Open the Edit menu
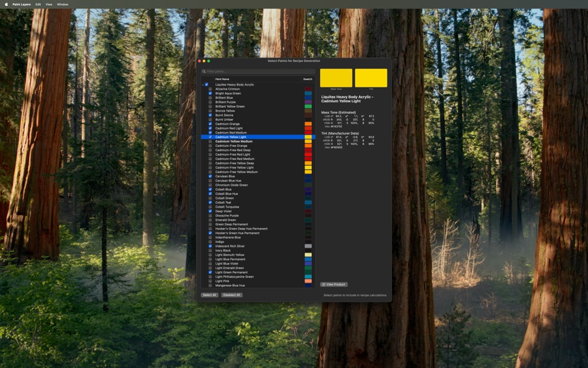The image size is (588, 368). click(38, 4)
